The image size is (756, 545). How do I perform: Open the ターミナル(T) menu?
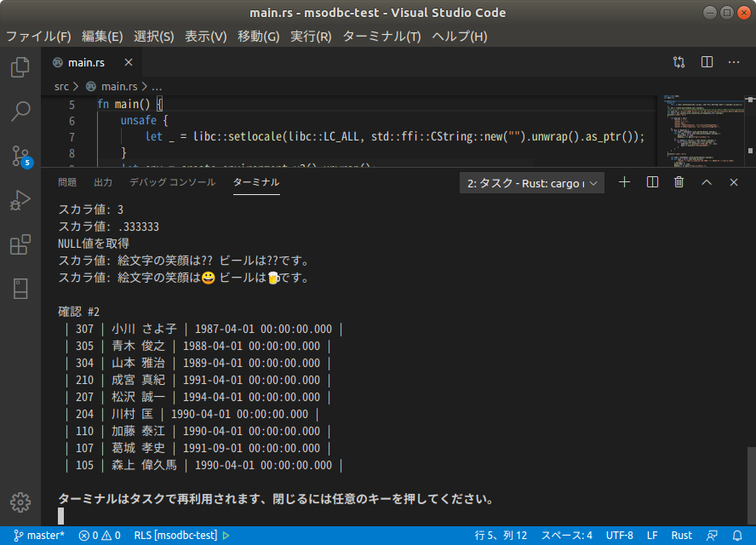[382, 37]
